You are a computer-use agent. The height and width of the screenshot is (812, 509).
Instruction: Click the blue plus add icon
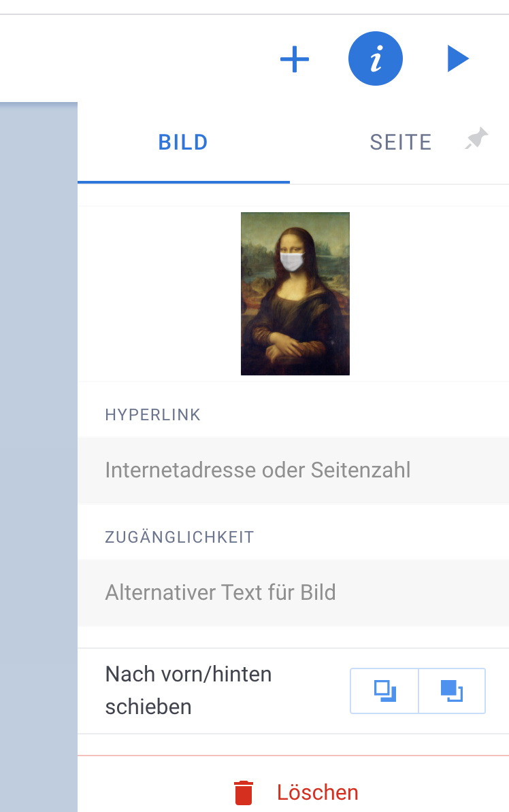pos(295,59)
